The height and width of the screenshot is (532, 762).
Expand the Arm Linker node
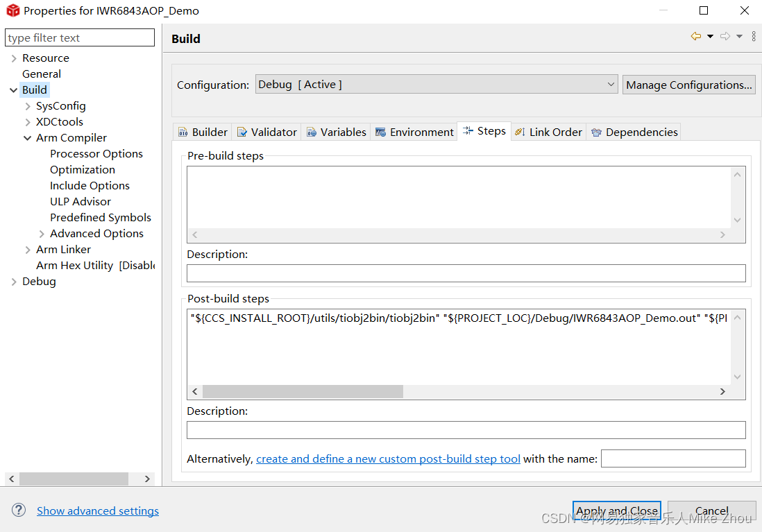coord(28,250)
